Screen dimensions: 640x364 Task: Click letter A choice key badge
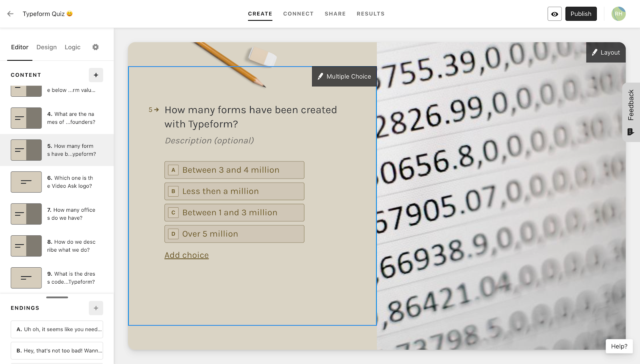[x=173, y=170]
